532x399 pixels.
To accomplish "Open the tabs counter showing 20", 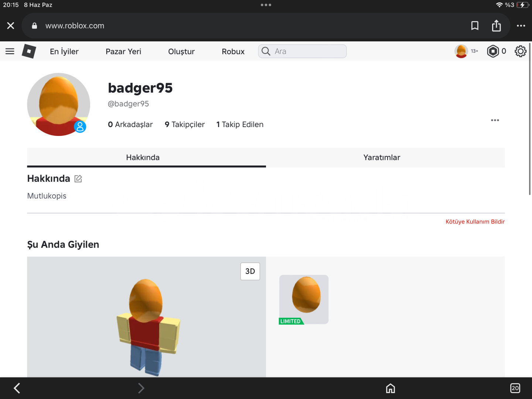I will [x=515, y=388].
